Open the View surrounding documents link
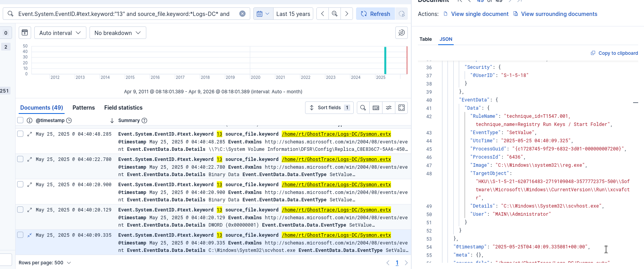Image resolution: width=644 pixels, height=269 pixels. pos(559,14)
